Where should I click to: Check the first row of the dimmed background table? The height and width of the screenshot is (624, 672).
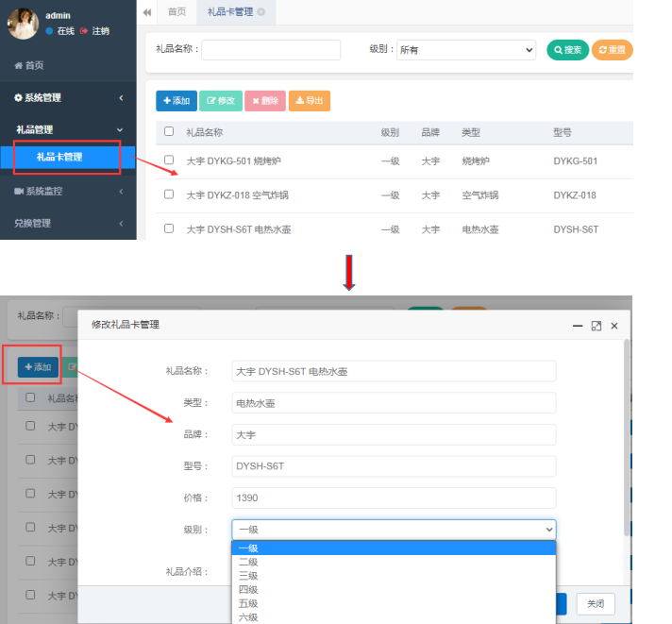[x=30, y=426]
